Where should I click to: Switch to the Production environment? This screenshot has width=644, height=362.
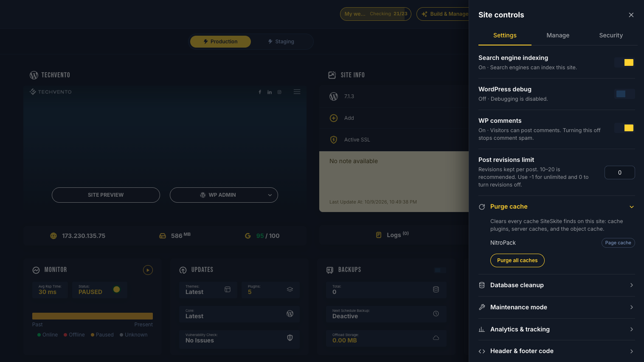pyautogui.click(x=220, y=42)
